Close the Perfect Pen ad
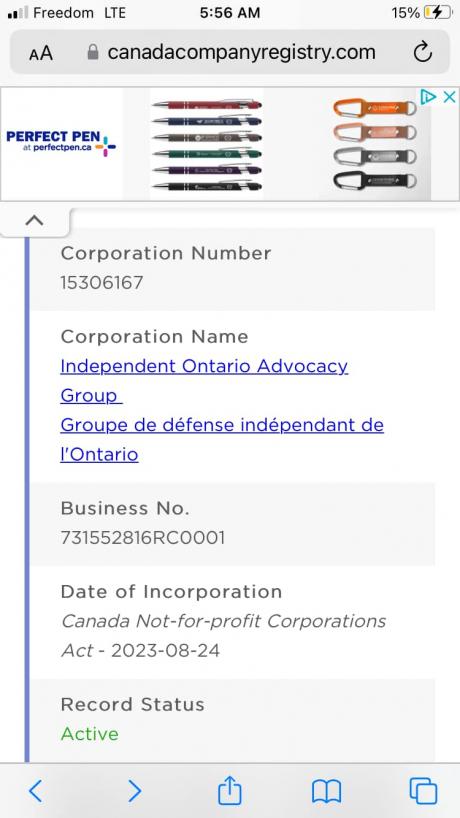Viewport: 460px width, 818px height. point(450,97)
